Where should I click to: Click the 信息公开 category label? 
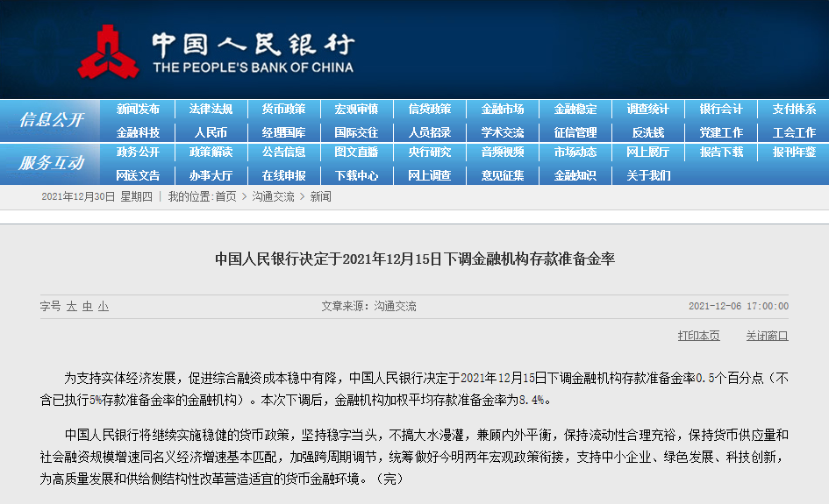51,120
